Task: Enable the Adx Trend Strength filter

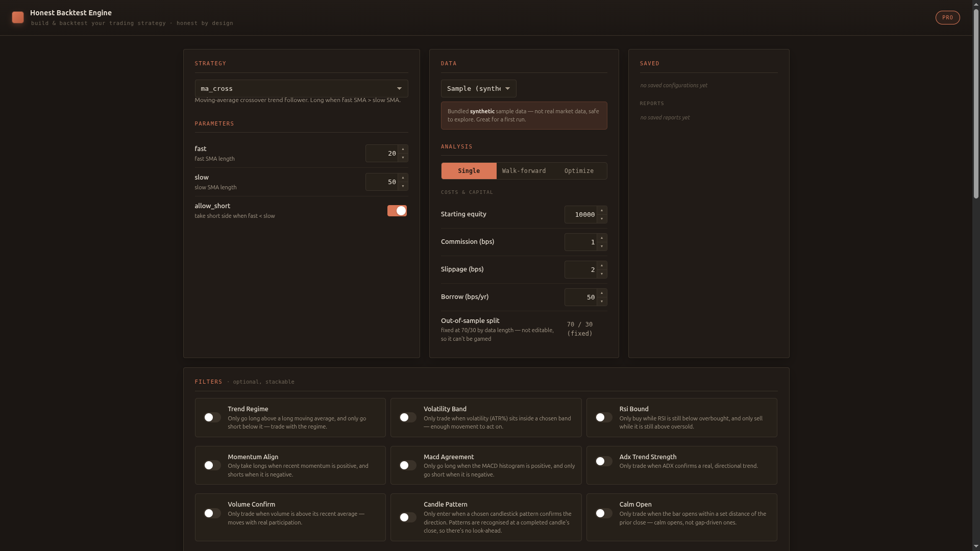Action: (x=604, y=461)
